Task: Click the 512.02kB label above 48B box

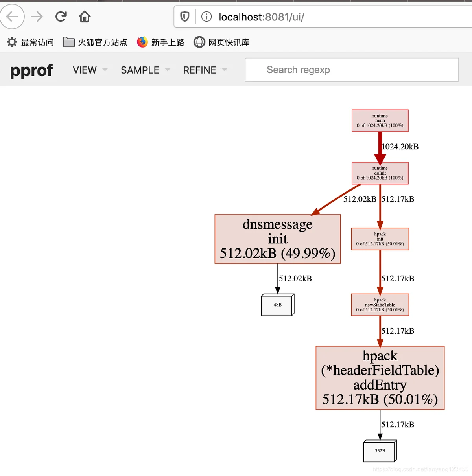Action: click(295, 278)
